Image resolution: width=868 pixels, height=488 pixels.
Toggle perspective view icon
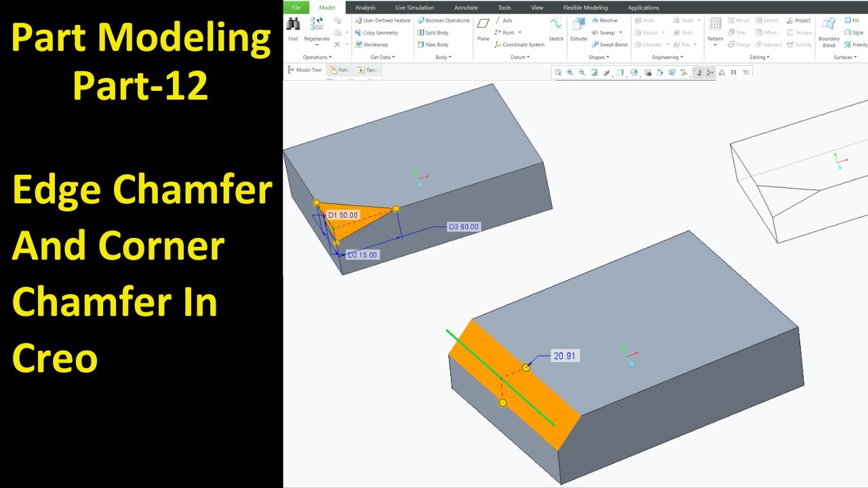tap(671, 72)
